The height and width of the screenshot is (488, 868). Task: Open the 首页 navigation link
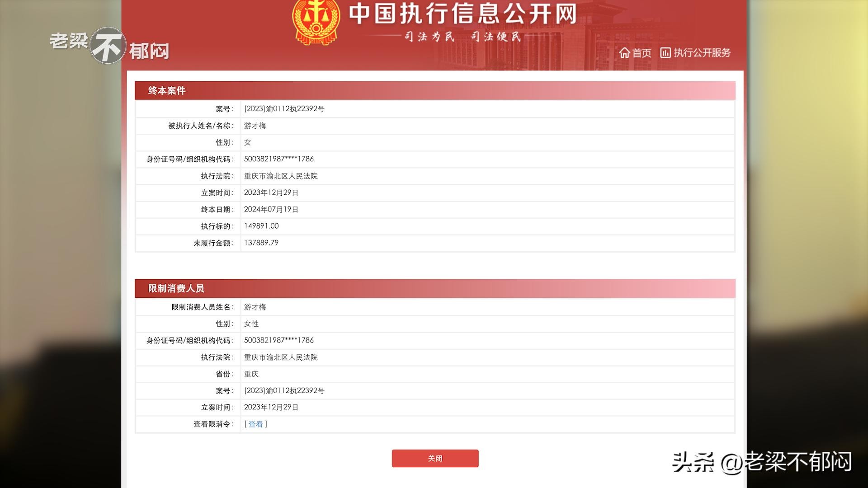[642, 53]
